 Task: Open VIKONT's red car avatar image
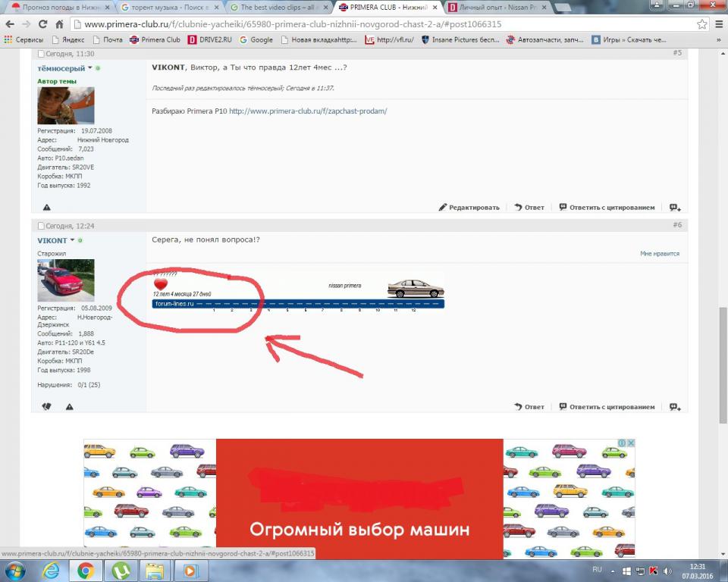point(65,280)
